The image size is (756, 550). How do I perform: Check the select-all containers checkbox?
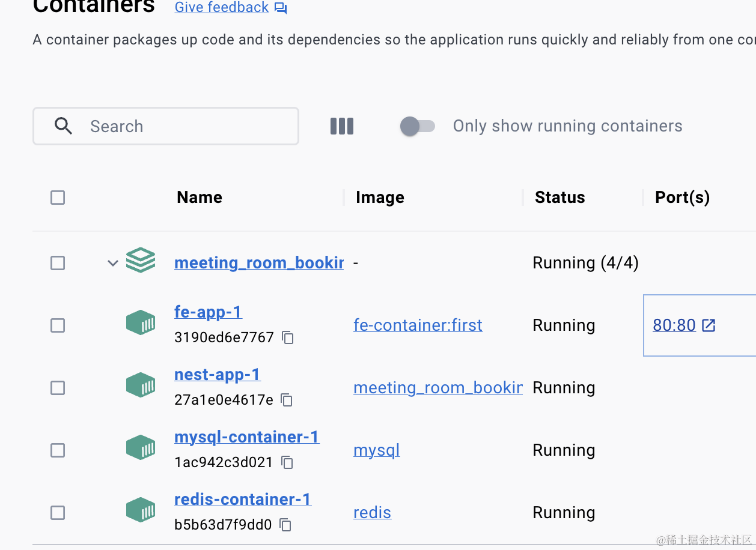pos(58,198)
